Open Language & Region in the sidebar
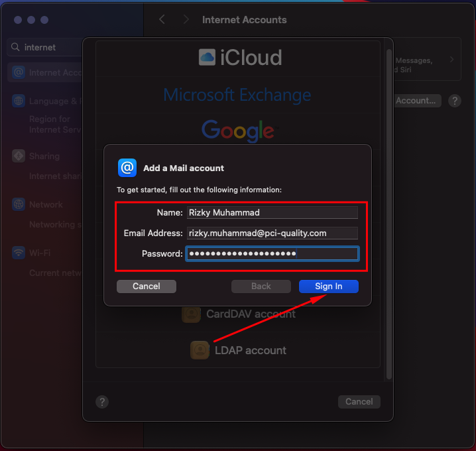Viewport: 476px width, 451px height. pos(46,101)
